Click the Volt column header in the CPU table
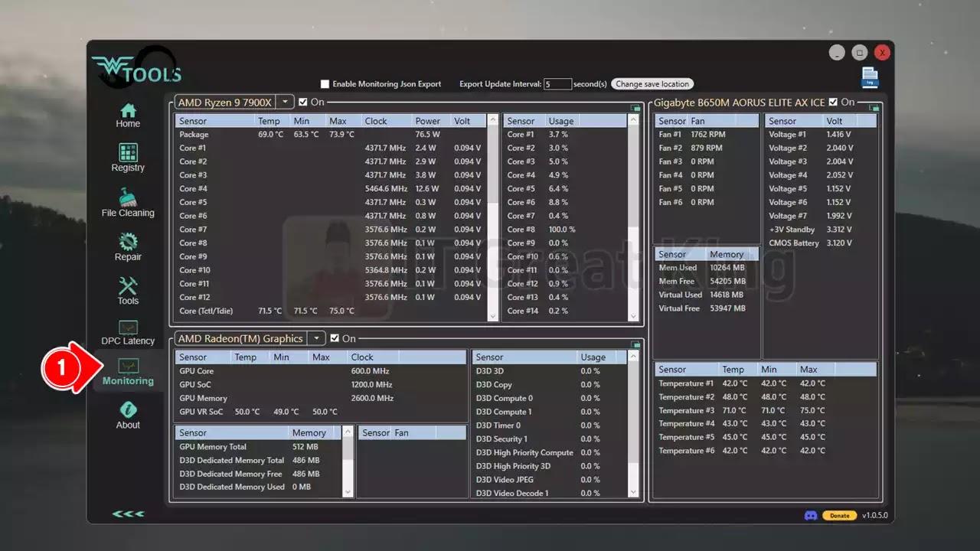The height and width of the screenshot is (551, 980). point(468,121)
